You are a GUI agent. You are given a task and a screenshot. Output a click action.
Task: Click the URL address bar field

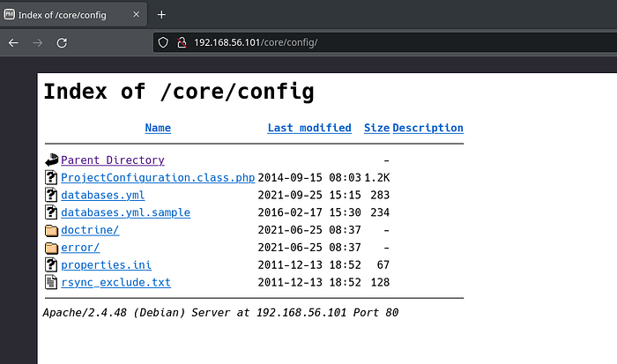click(x=353, y=42)
